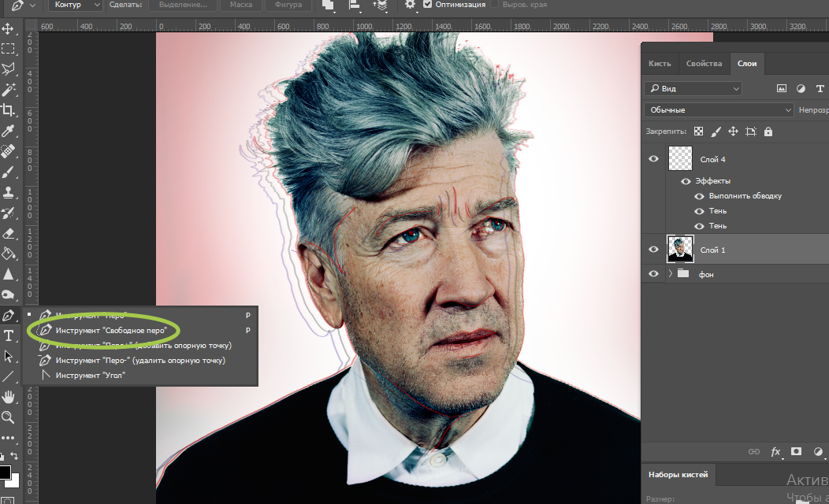
Task: Select the Eraser tool
Action: pos(8,234)
